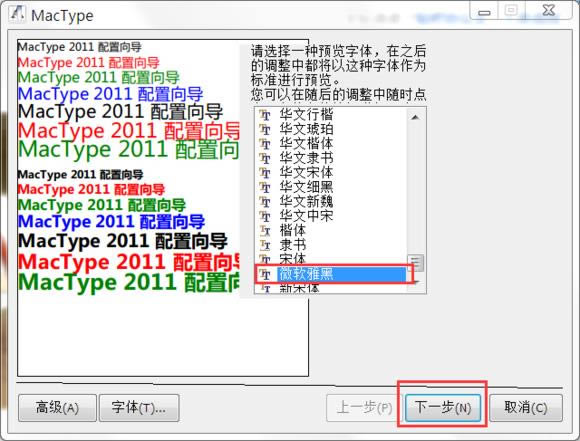The height and width of the screenshot is (441, 580).
Task: Click the font list scrollbar thumb
Action: (415, 263)
